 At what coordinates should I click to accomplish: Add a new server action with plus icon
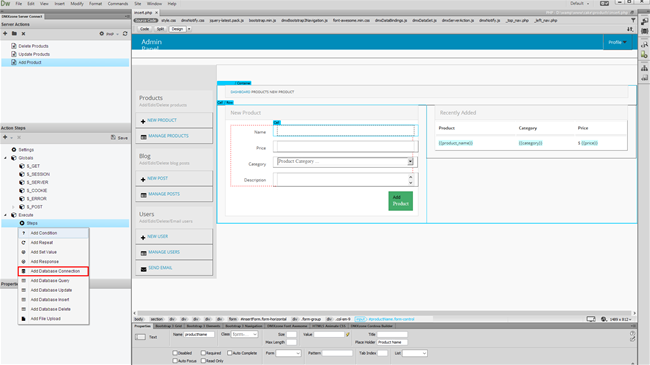[x=5, y=34]
